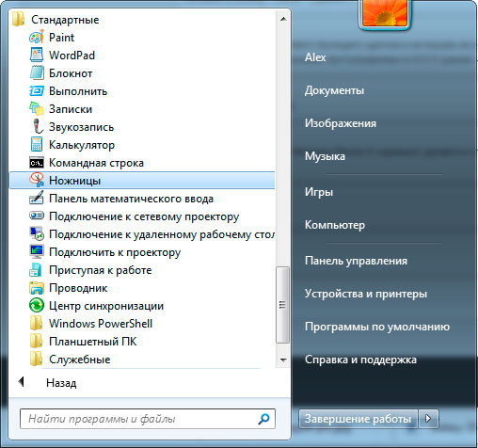Open Игры from the right pane
The width and height of the screenshot is (478, 448).
(319, 192)
